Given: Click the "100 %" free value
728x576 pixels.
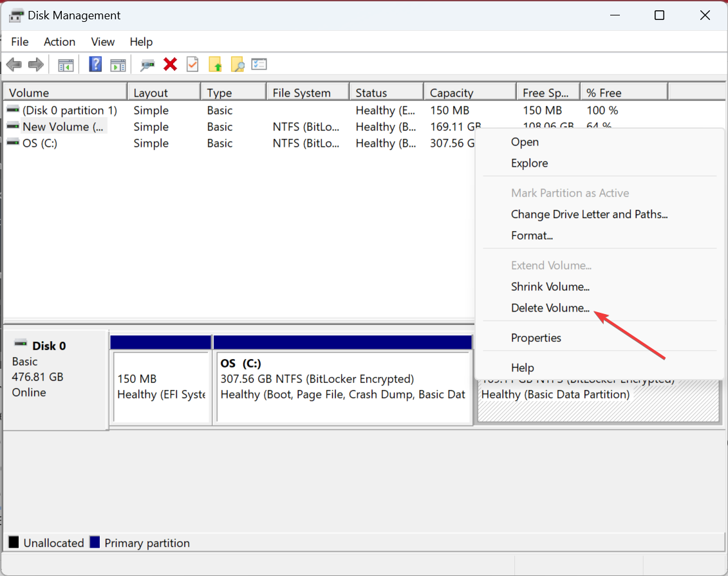Looking at the screenshot, I should coord(602,111).
